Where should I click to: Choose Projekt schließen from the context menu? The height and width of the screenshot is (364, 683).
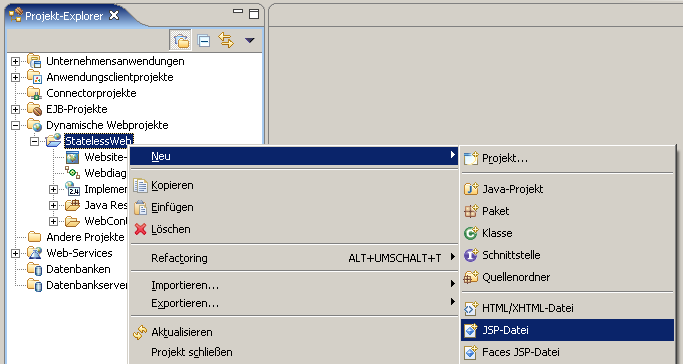pyautogui.click(x=294, y=352)
